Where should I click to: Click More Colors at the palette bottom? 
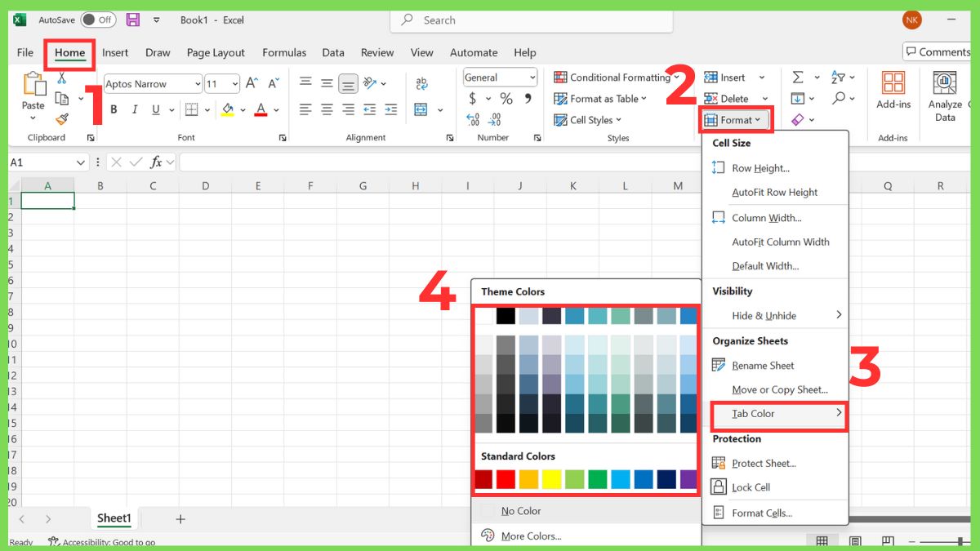(x=532, y=536)
